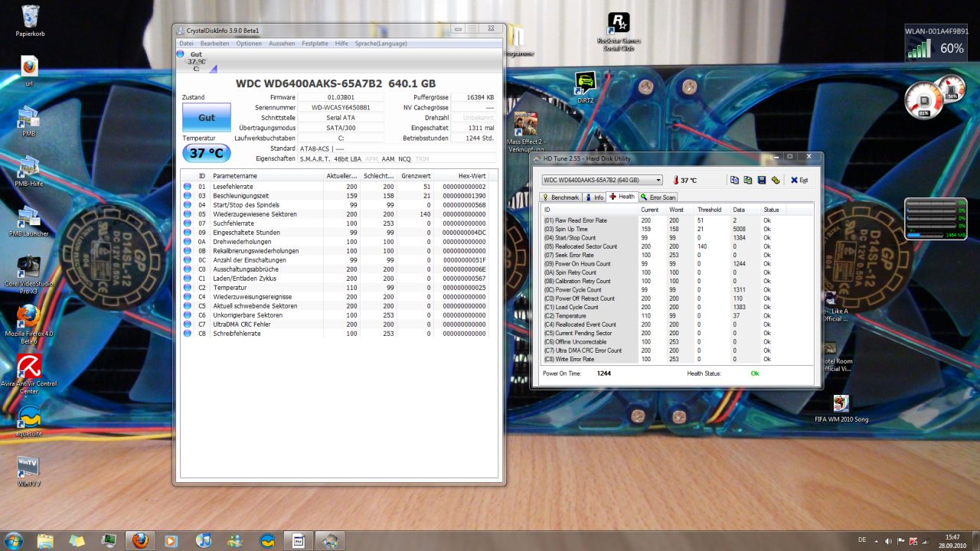Click the 37 °C temperature button
980x551 pixels.
[206, 153]
